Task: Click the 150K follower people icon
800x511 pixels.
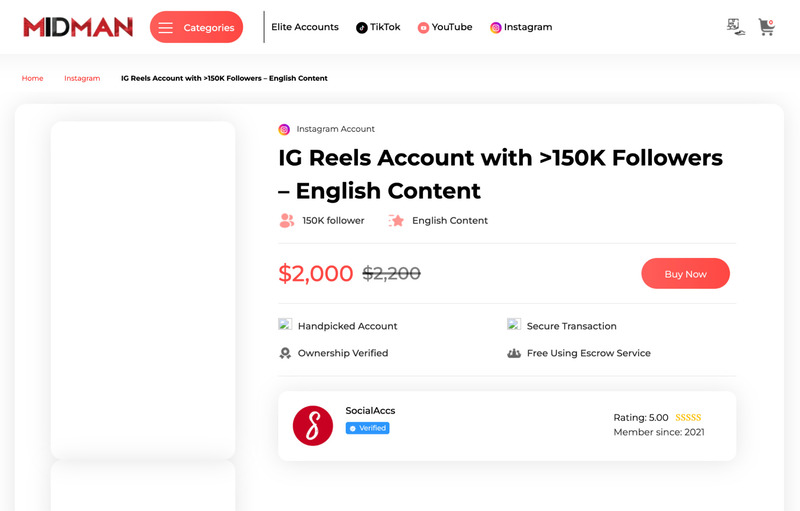Action: click(x=287, y=220)
